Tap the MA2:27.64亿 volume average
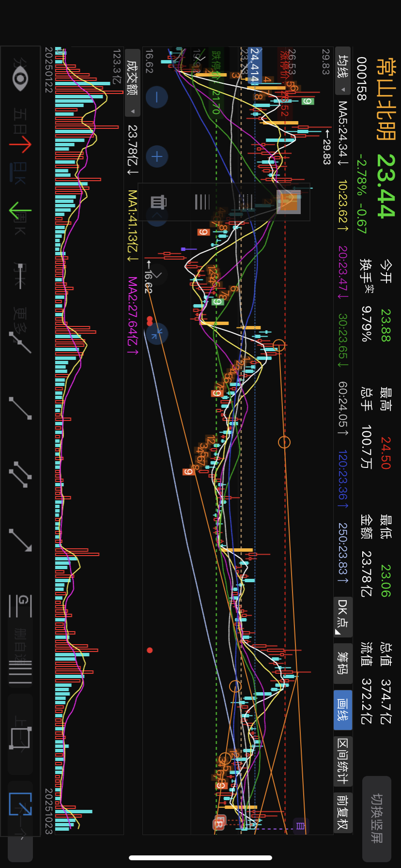401x868 pixels. (x=132, y=315)
